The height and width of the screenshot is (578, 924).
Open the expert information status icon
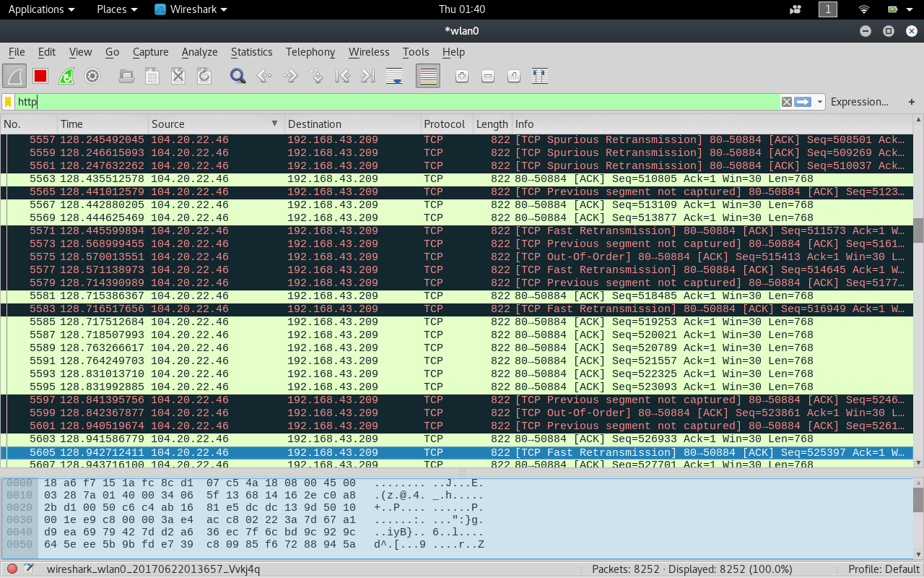[12, 569]
